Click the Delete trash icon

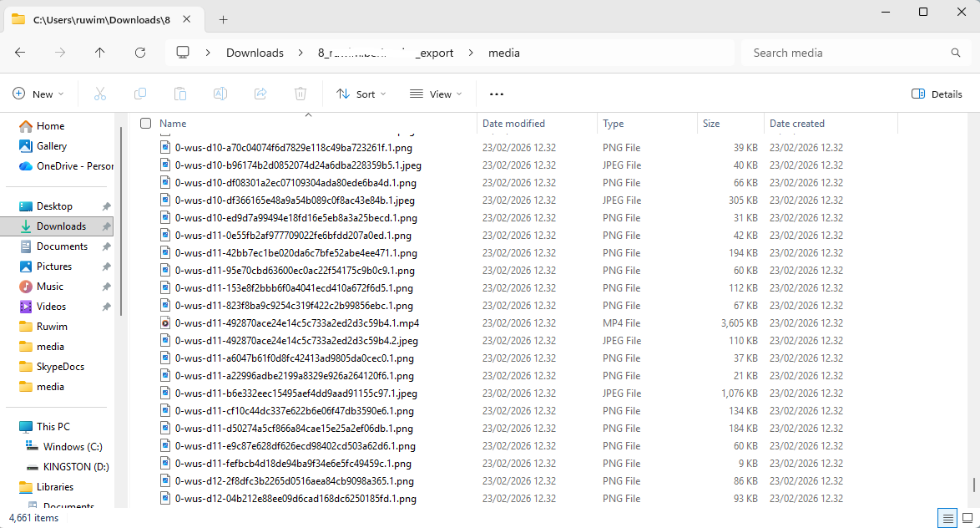[x=301, y=94]
